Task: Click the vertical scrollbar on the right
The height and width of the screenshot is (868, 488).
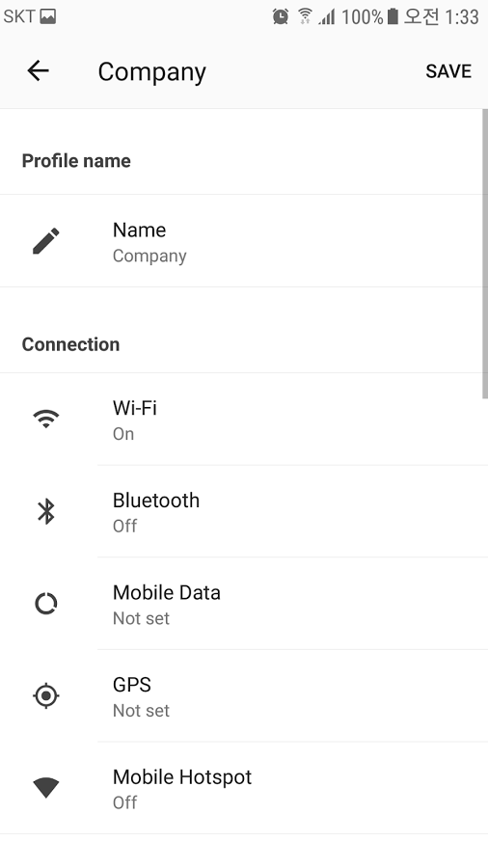Action: (485, 254)
